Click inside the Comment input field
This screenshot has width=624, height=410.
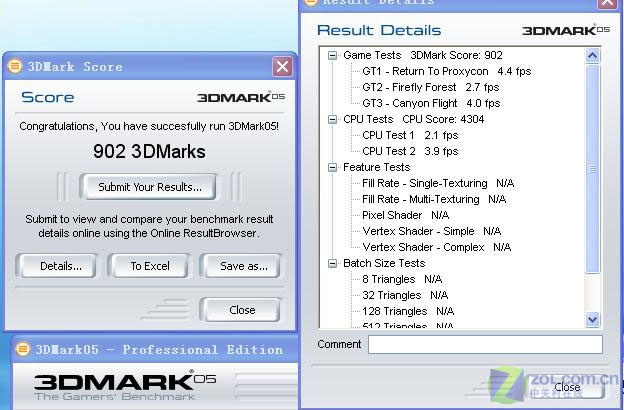click(x=485, y=344)
